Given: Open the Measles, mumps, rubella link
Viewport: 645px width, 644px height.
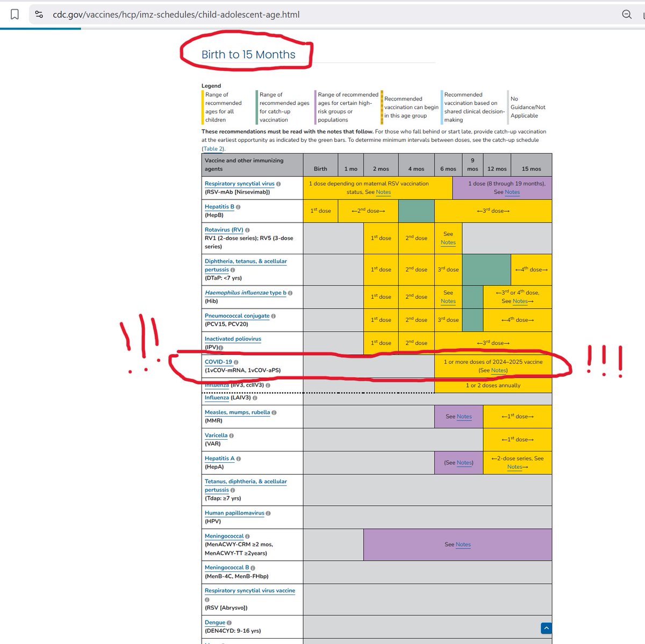Looking at the screenshot, I should click(x=238, y=413).
